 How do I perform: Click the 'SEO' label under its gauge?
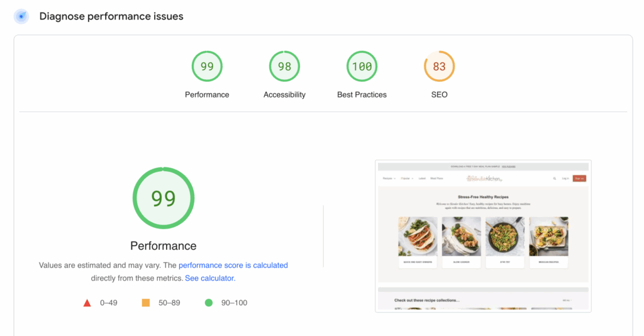click(x=439, y=95)
